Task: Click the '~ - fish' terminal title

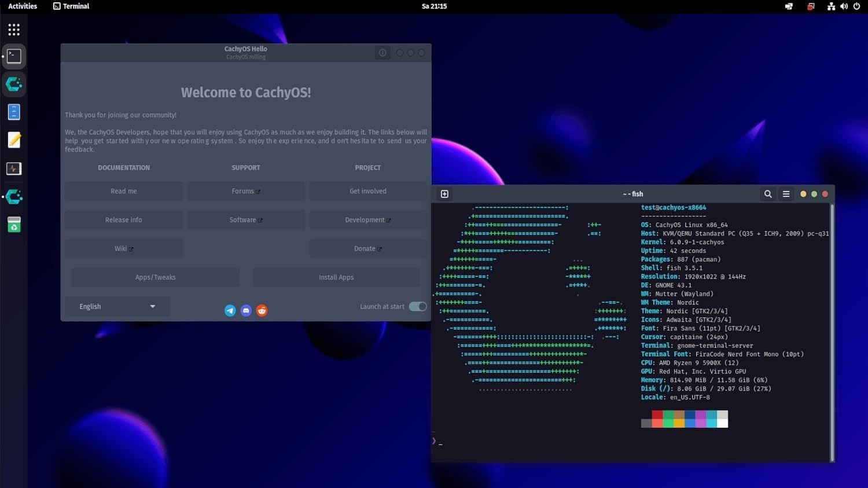Action: click(633, 194)
